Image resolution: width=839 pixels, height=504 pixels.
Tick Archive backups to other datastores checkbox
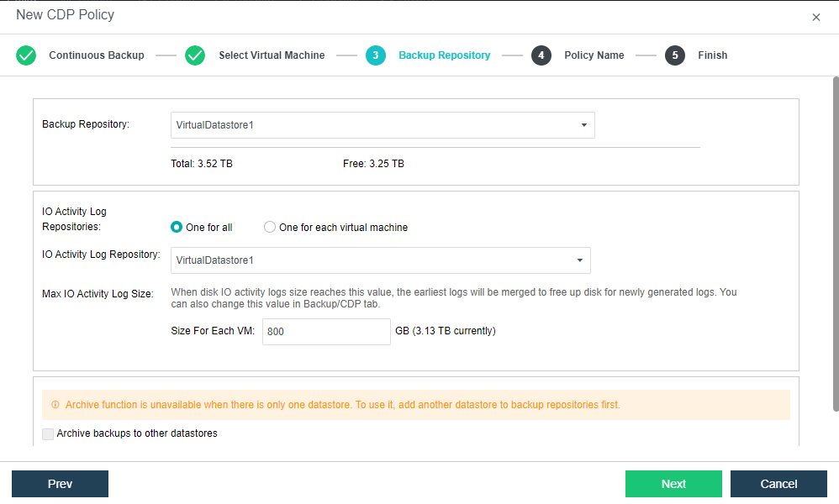pos(48,433)
